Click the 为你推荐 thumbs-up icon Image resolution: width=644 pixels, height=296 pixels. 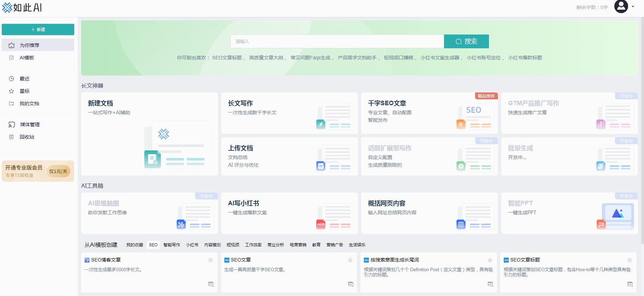pyautogui.click(x=11, y=45)
